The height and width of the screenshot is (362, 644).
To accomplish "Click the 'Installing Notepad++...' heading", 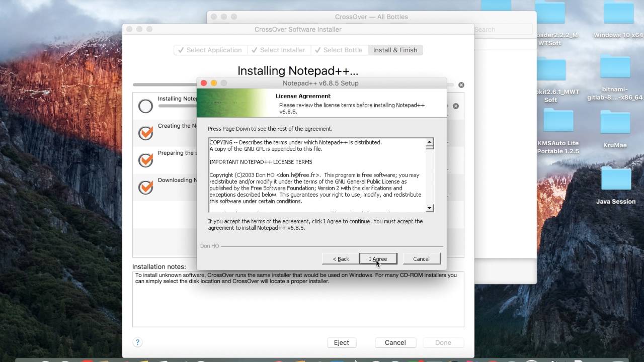I will click(x=298, y=71).
